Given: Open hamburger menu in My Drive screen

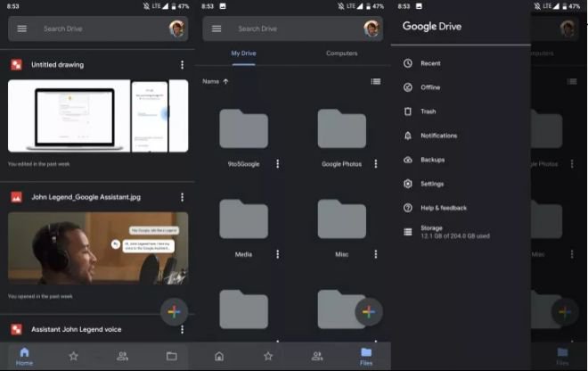Looking at the screenshot, I should tap(216, 29).
